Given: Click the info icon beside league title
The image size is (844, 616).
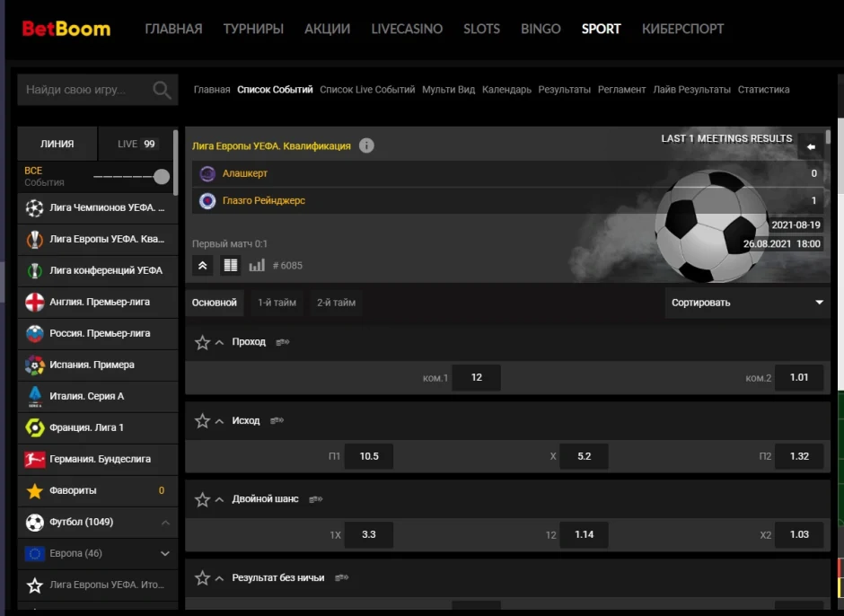Looking at the screenshot, I should [366, 145].
